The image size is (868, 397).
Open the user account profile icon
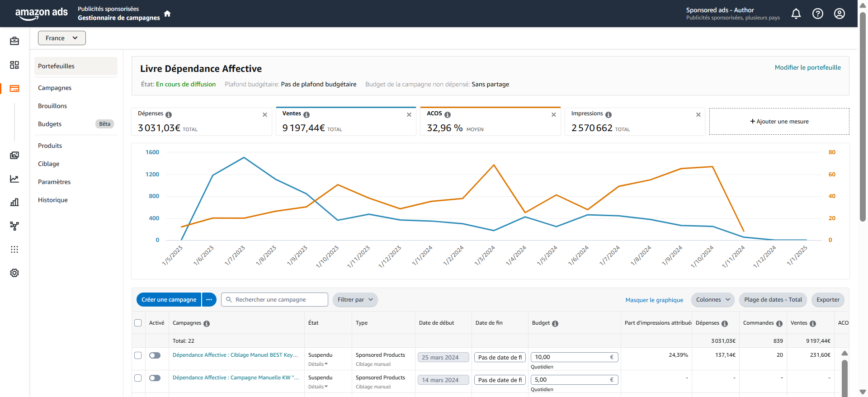coord(839,14)
